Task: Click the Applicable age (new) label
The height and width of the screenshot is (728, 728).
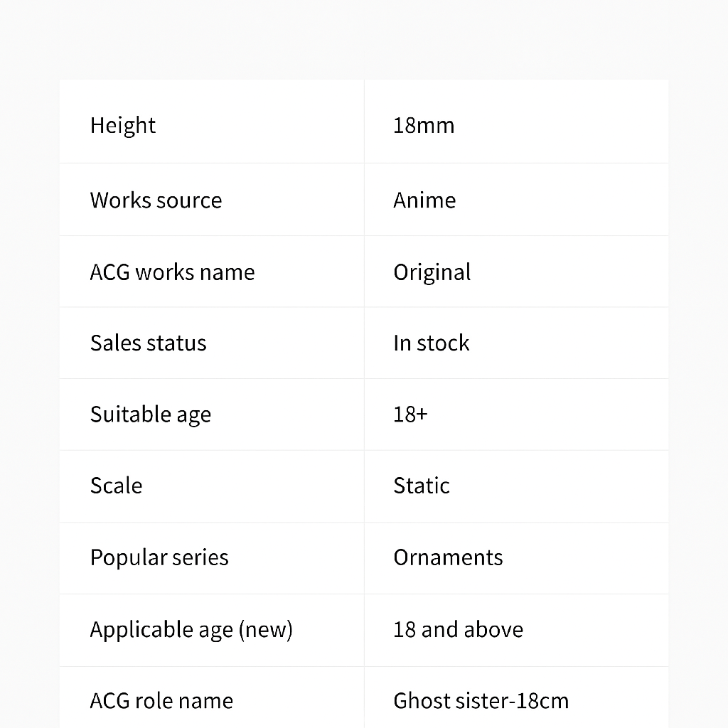Action: pyautogui.click(x=191, y=630)
